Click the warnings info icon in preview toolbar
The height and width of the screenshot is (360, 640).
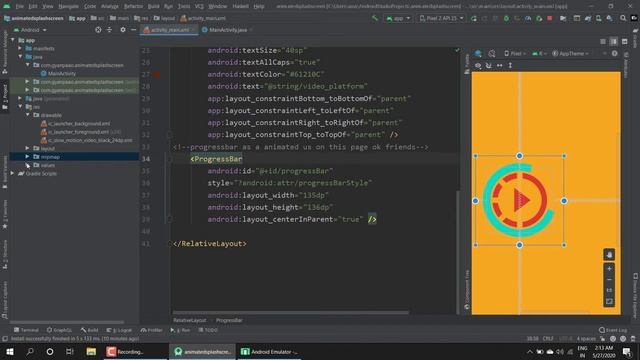[x=615, y=53]
